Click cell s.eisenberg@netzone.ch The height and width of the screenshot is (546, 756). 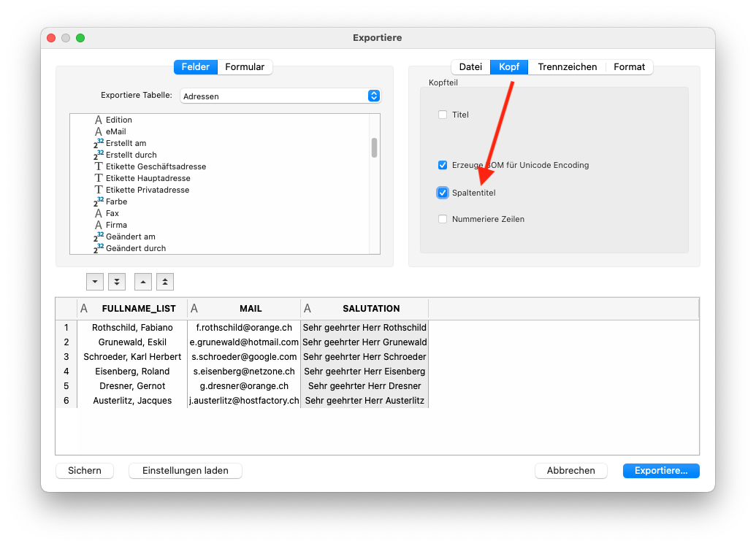pyautogui.click(x=244, y=372)
